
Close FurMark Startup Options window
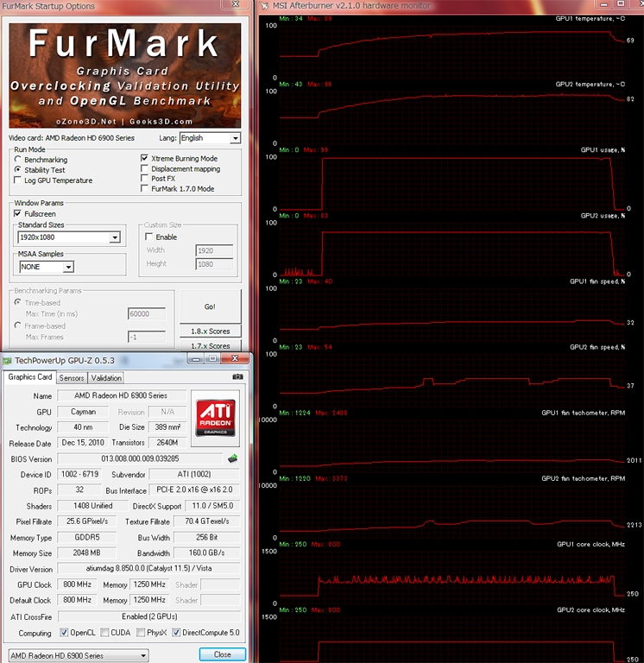tap(236, 3)
